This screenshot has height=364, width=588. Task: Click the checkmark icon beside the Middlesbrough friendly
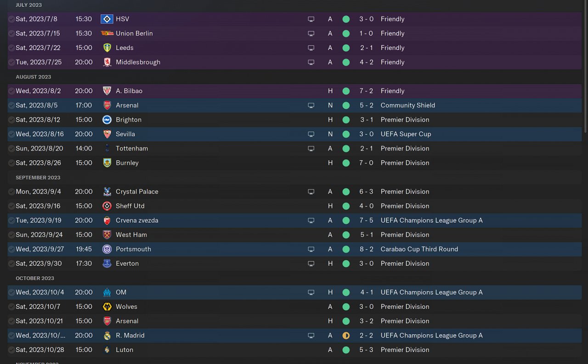pyautogui.click(x=11, y=62)
